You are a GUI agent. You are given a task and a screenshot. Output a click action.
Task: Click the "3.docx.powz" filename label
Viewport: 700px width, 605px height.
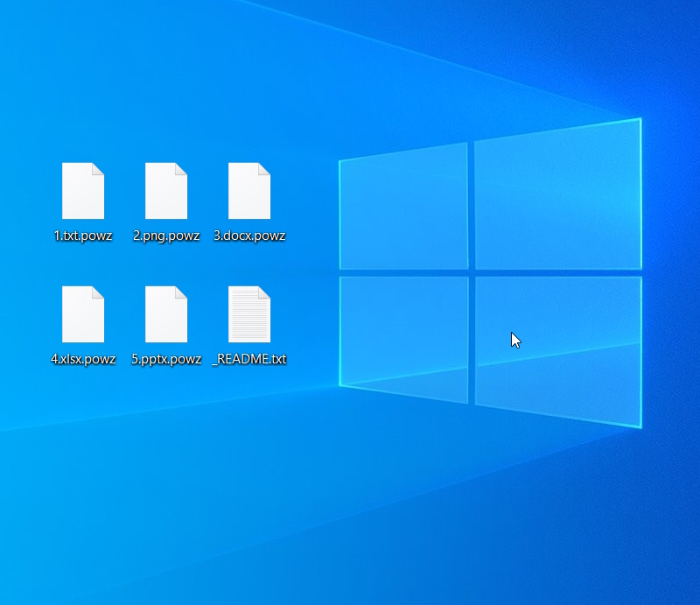249,236
